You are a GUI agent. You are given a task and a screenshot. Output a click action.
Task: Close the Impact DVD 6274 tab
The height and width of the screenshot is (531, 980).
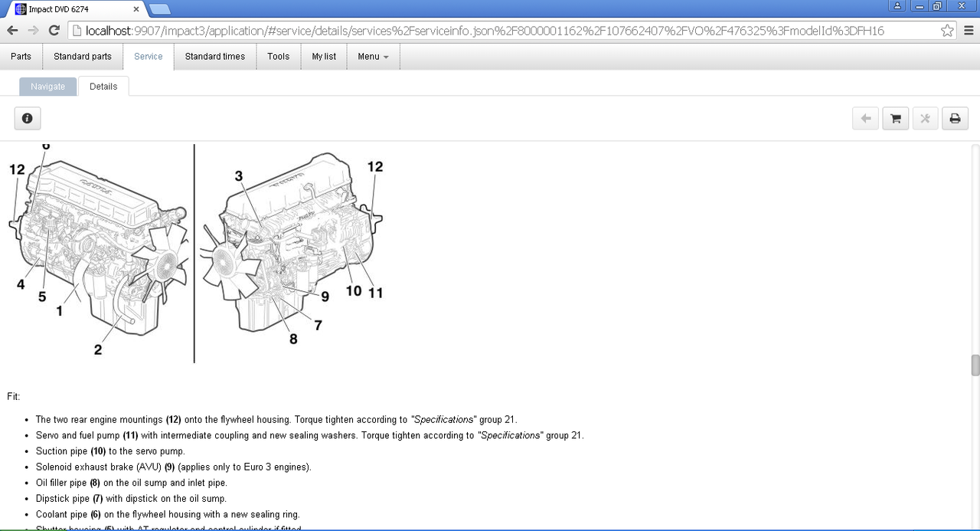(137, 9)
